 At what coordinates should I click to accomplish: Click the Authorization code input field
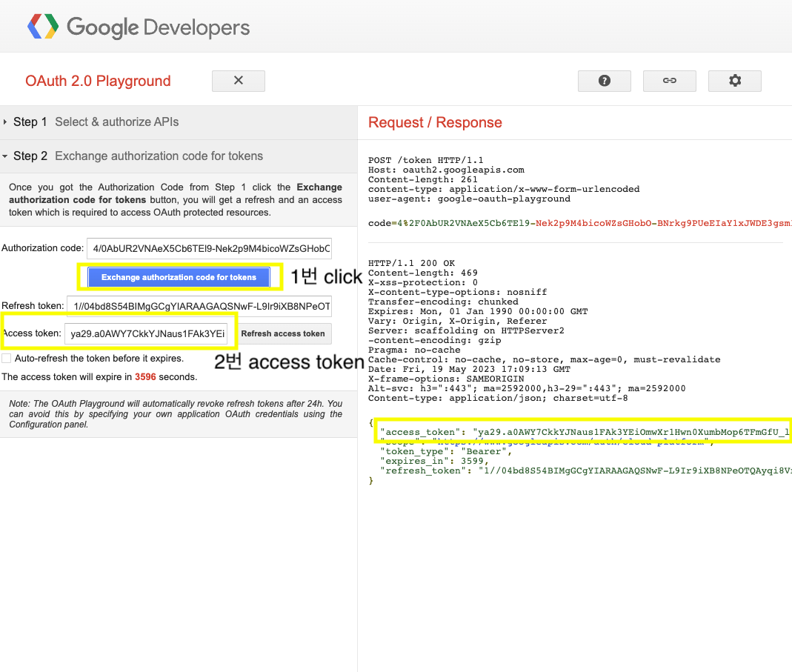pyautogui.click(x=209, y=249)
